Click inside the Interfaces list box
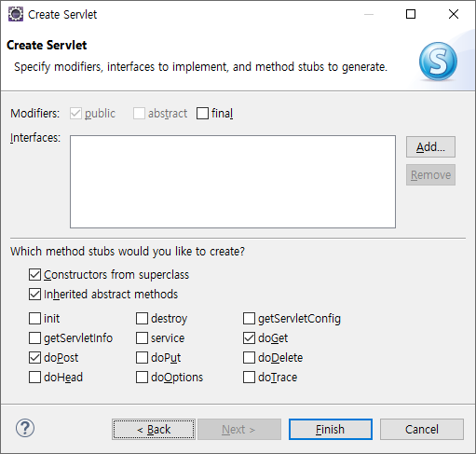476x454 pixels. pyautogui.click(x=233, y=182)
